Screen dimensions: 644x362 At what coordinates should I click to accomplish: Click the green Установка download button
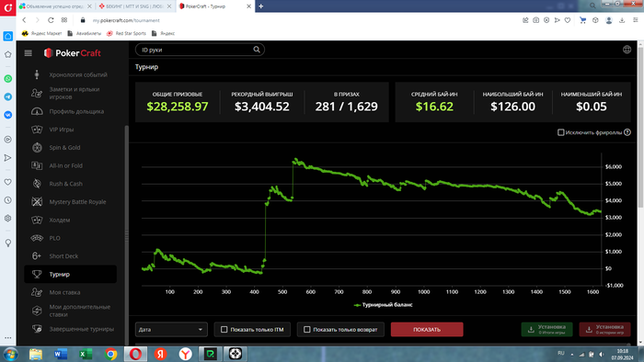pyautogui.click(x=546, y=329)
